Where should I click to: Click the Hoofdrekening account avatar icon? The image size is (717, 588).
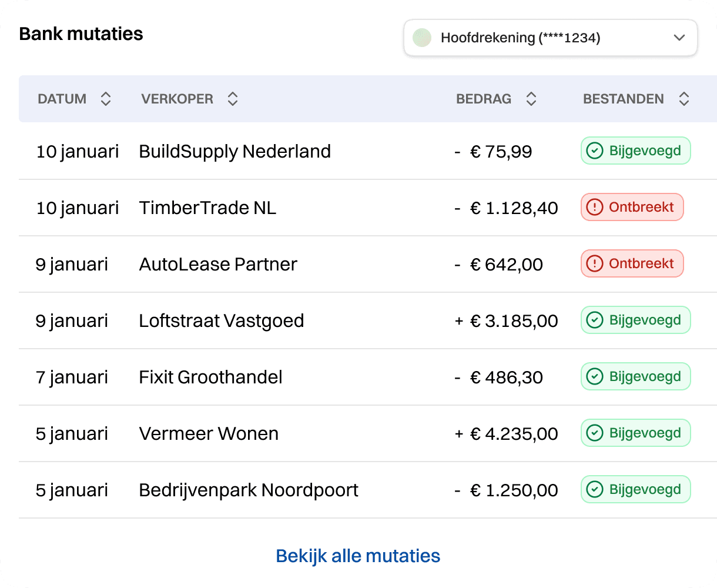422,38
